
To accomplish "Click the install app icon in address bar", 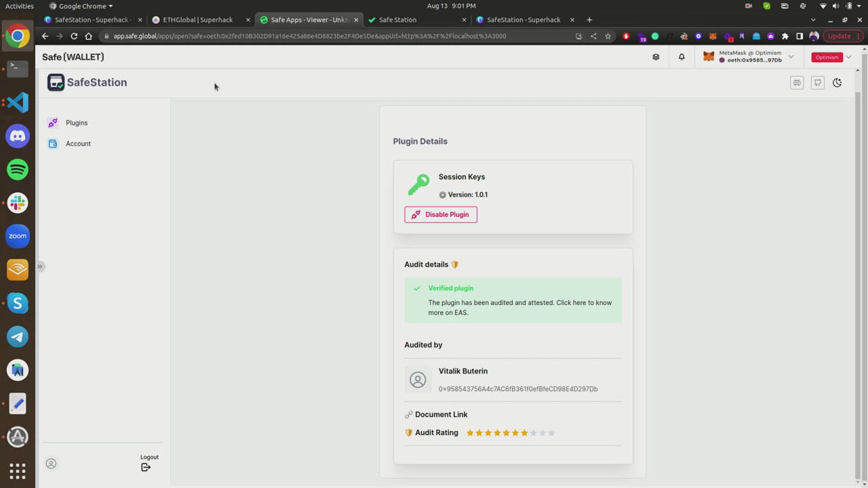I will click(x=579, y=36).
